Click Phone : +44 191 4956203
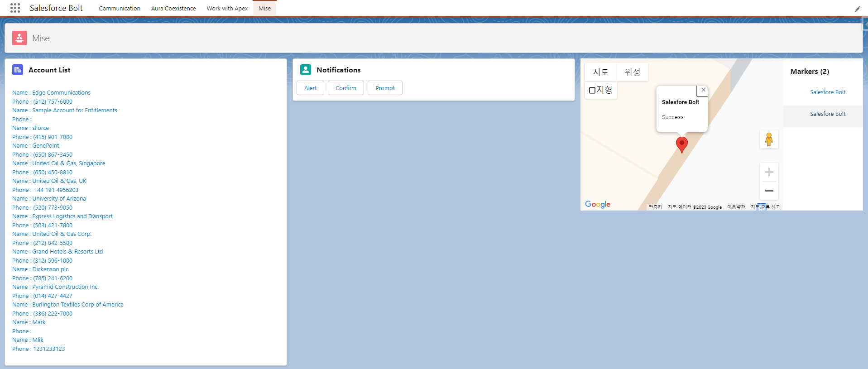Viewport: 868px width, 369px height. click(45, 190)
